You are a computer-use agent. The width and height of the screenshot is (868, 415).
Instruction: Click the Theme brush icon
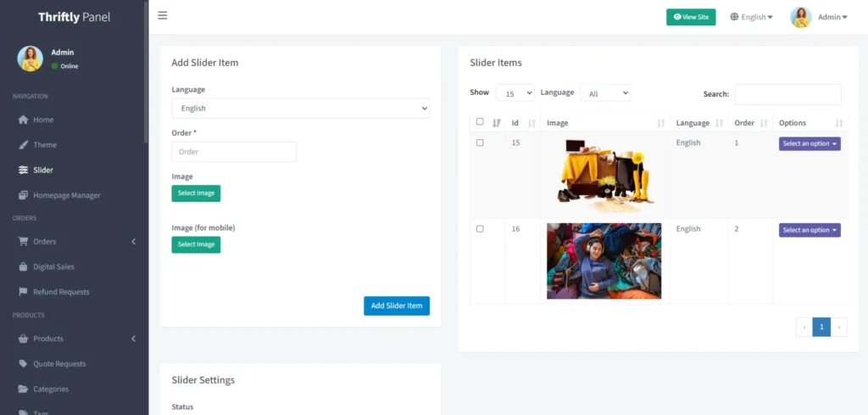coord(24,145)
